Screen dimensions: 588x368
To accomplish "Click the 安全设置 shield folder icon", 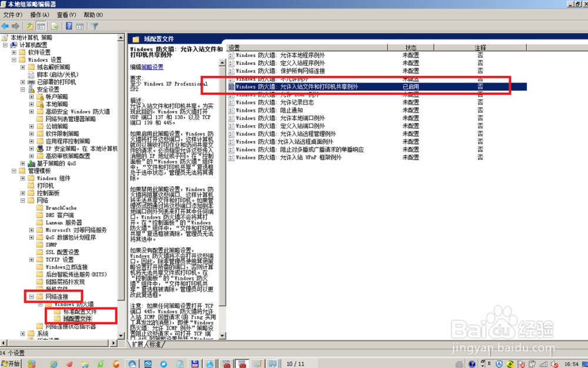I will (x=32, y=89).
